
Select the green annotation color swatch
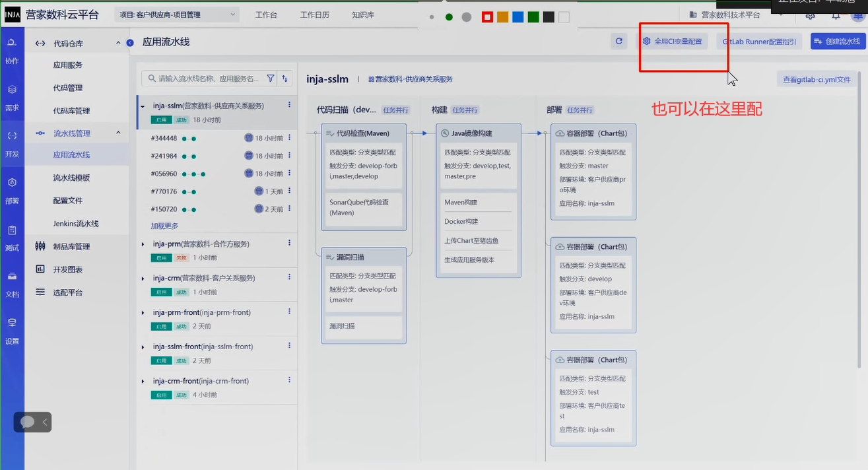[533, 17]
